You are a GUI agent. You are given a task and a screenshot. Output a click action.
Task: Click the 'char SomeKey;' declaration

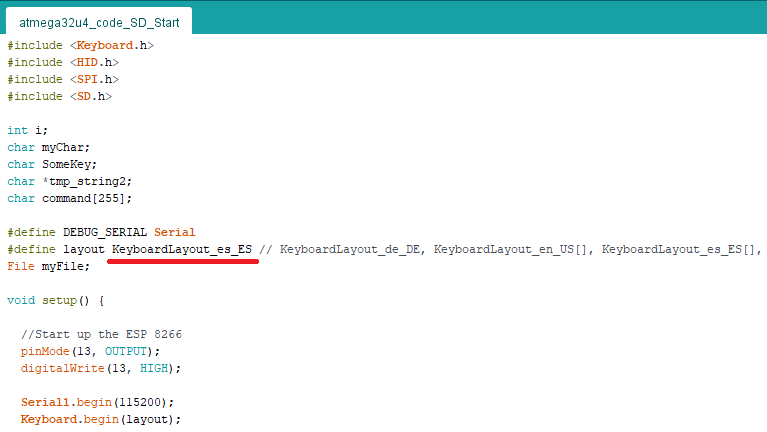tap(52, 164)
